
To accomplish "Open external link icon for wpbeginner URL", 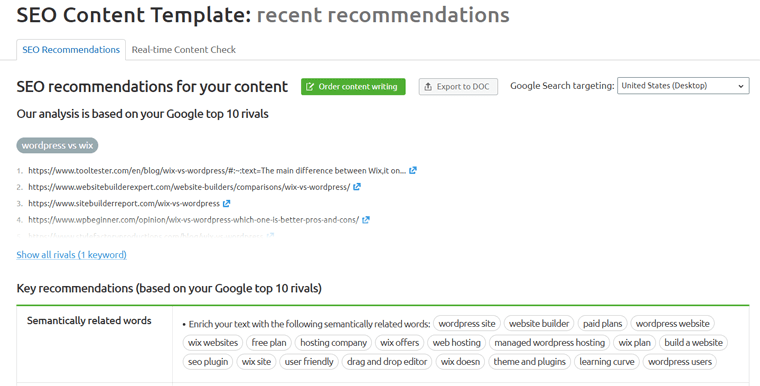I will click(366, 220).
